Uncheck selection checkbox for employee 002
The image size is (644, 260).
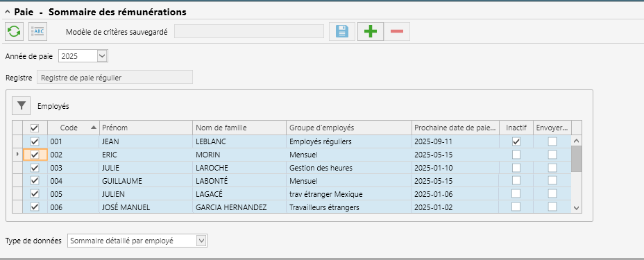[35, 155]
